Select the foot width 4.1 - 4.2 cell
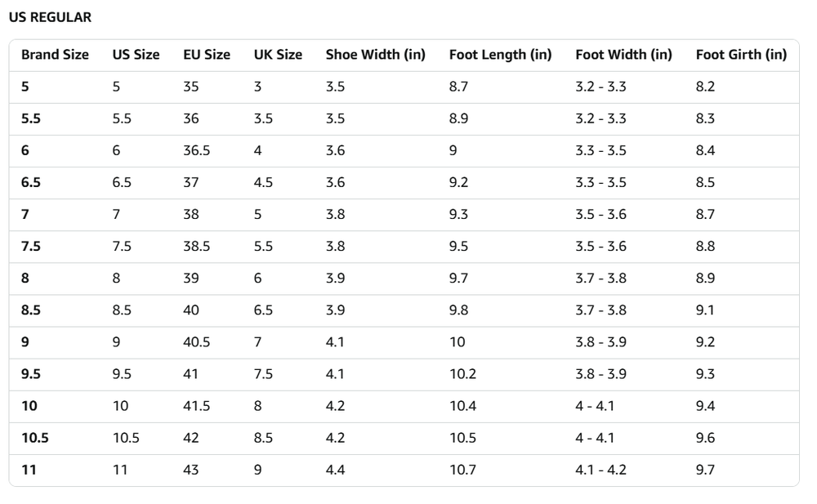This screenshot has height=504, width=817. (601, 470)
